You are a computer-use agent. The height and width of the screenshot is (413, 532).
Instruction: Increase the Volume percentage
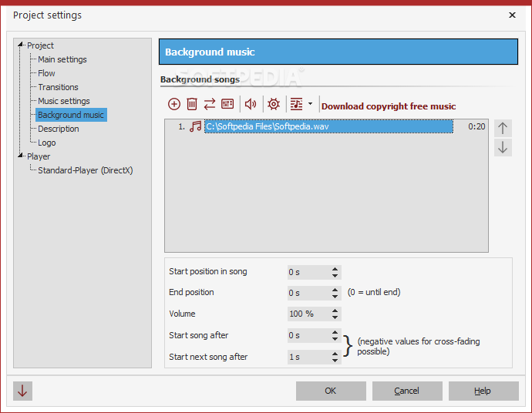[335, 311]
